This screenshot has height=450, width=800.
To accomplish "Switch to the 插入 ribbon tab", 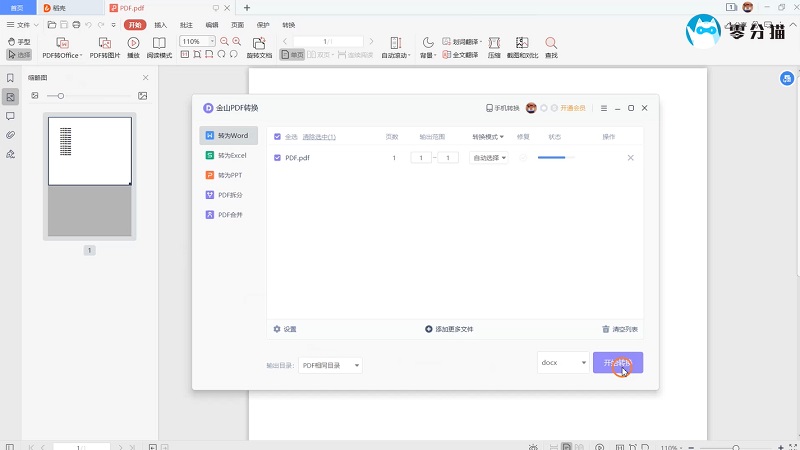I will point(161,25).
